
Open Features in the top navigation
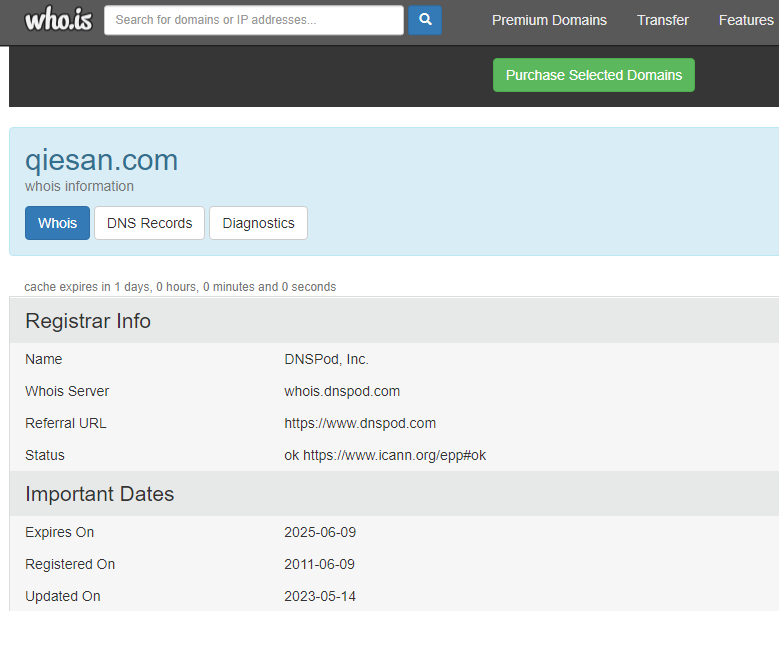point(745,20)
